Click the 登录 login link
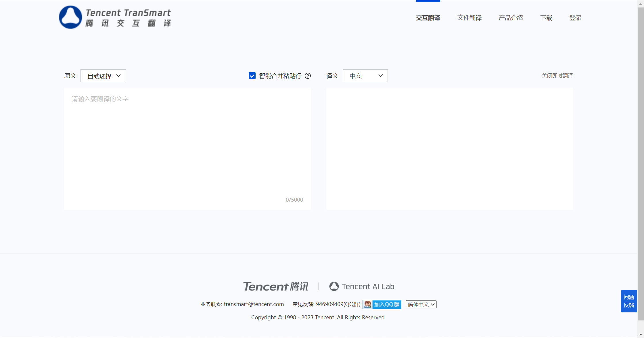 coord(575,18)
